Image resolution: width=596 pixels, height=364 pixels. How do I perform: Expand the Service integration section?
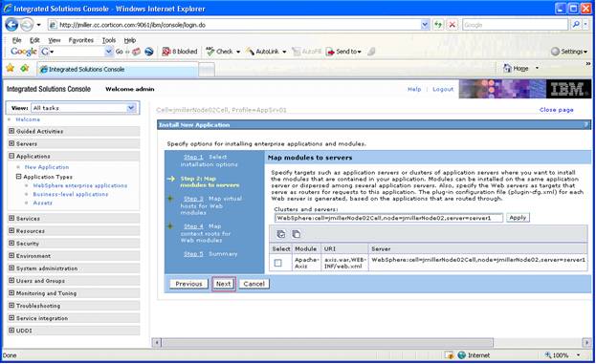11,318
